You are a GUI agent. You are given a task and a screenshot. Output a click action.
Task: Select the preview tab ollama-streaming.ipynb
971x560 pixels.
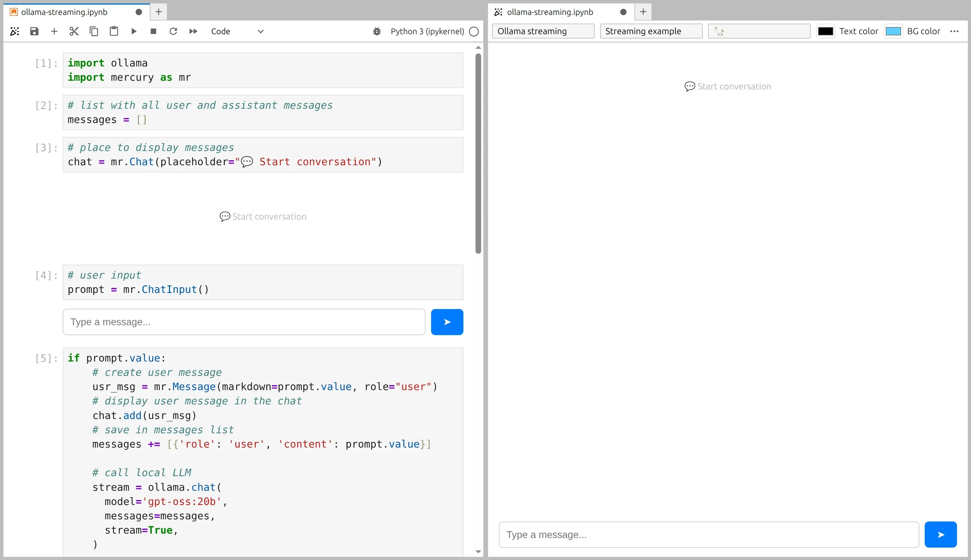pyautogui.click(x=550, y=12)
